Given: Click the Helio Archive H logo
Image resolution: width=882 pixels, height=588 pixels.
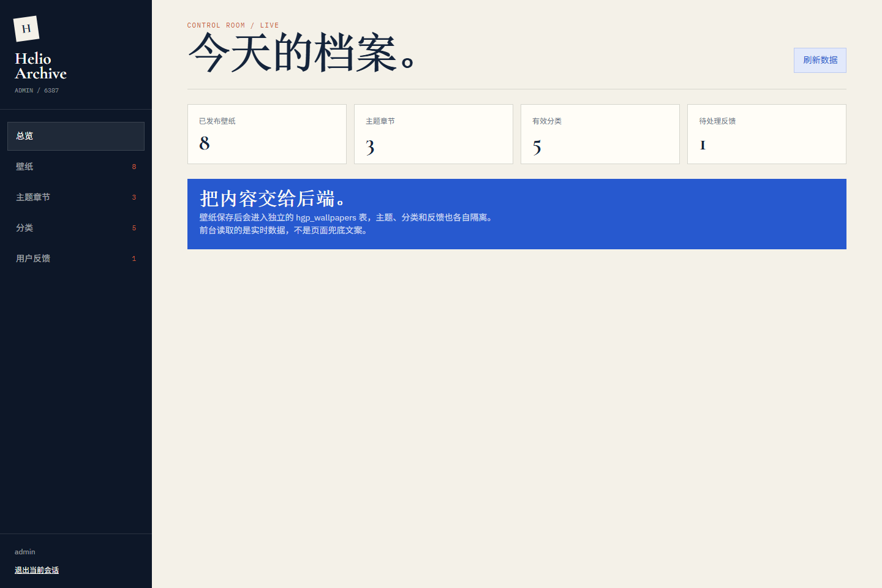Looking at the screenshot, I should [26, 29].
